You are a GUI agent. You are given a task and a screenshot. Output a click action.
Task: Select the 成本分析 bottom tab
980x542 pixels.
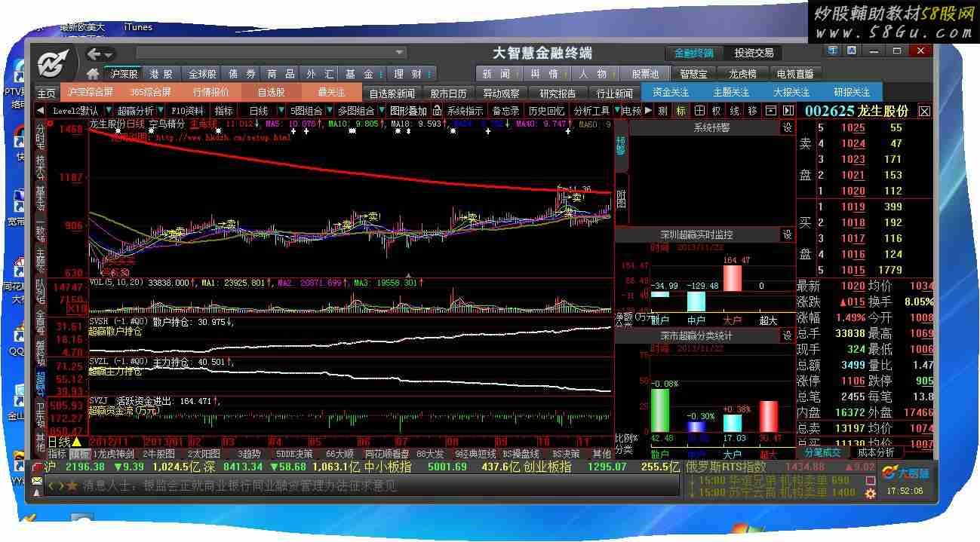[876, 452]
